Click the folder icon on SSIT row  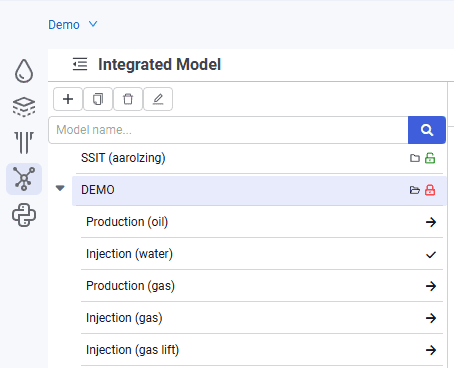click(415, 158)
